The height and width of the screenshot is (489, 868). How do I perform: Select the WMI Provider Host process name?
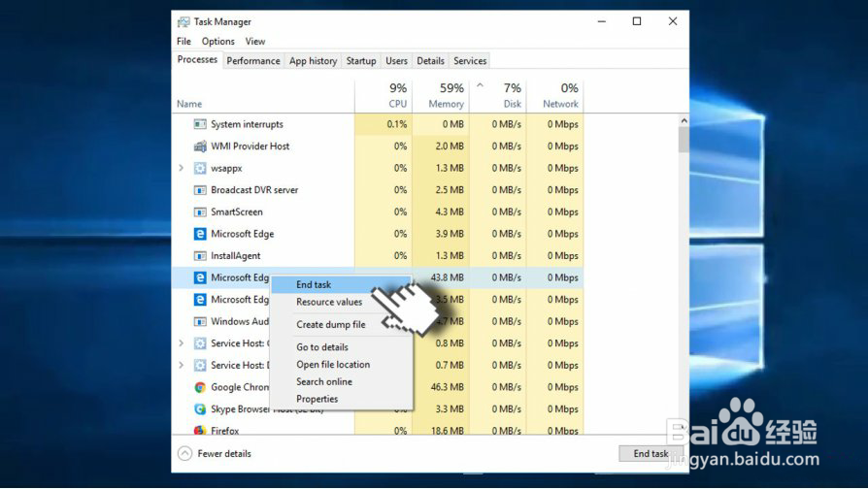[x=250, y=147]
